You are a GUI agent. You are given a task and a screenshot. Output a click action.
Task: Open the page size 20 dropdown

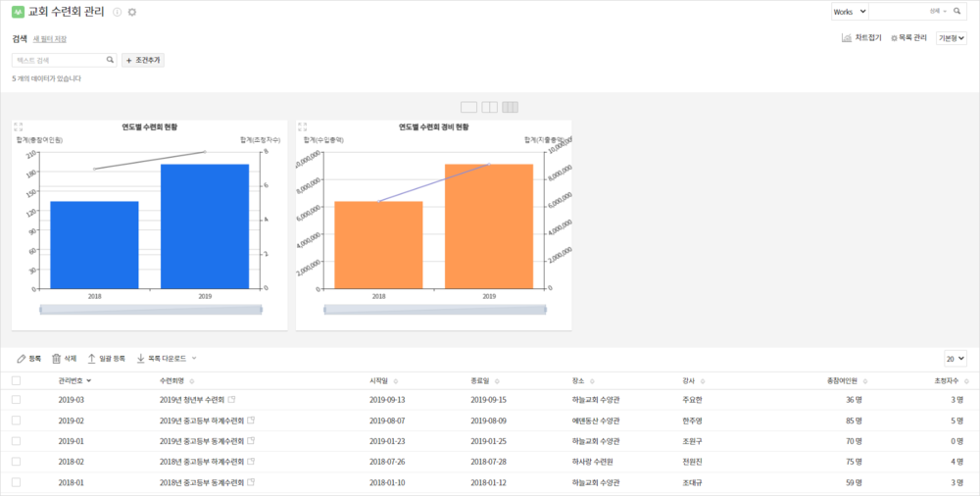click(x=955, y=359)
